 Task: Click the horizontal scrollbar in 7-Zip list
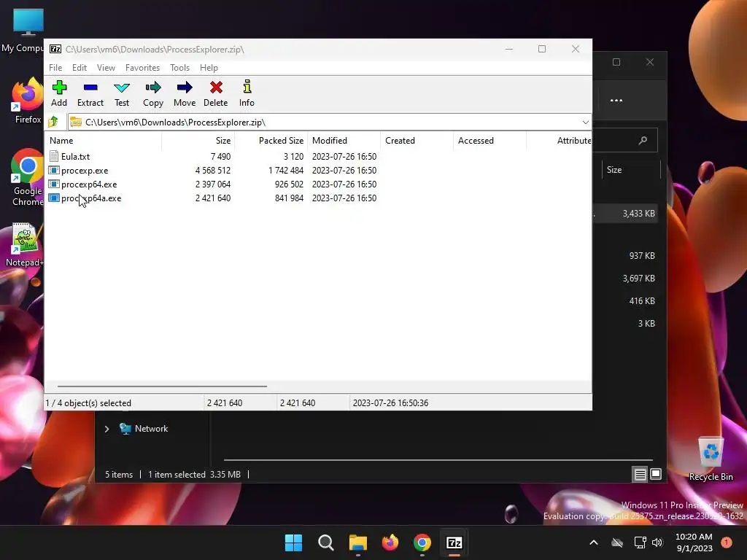pos(162,386)
